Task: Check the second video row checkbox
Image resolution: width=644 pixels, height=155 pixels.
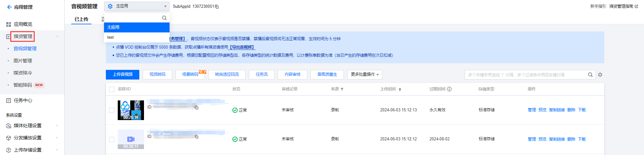Action: tap(111, 139)
